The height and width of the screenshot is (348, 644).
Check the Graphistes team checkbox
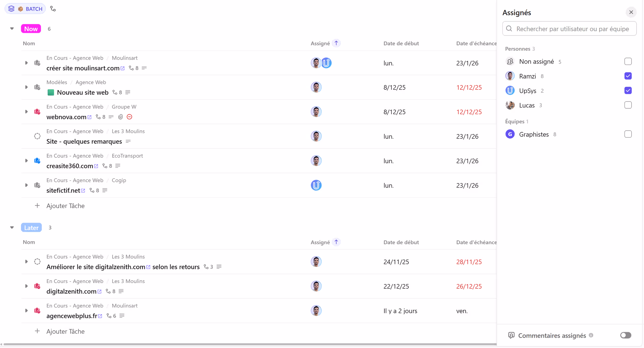[628, 134]
